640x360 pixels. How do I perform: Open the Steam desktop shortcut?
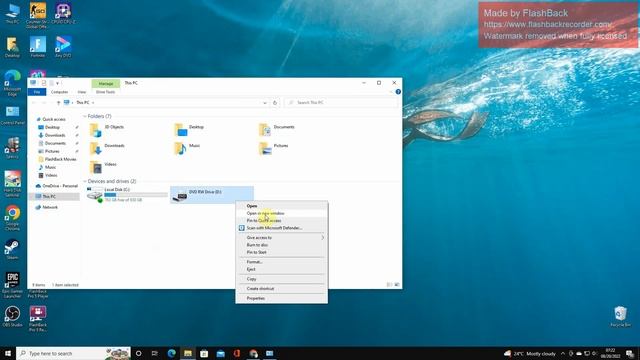tap(12, 249)
